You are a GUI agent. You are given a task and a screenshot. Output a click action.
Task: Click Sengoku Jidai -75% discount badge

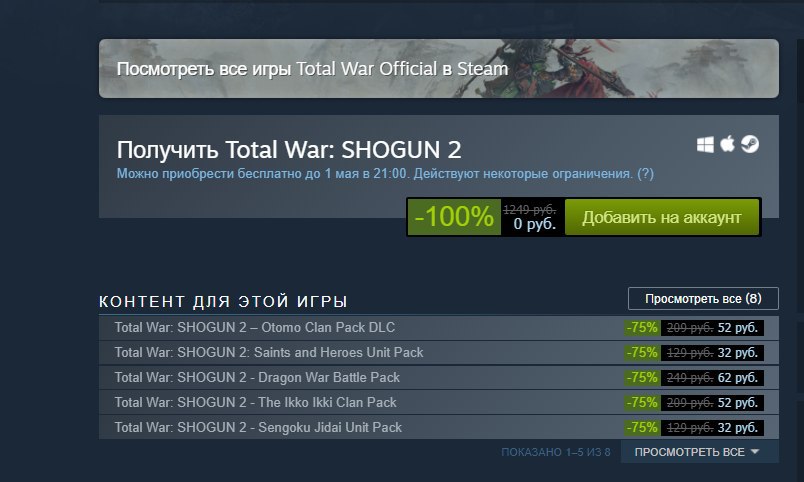pyautogui.click(x=642, y=428)
